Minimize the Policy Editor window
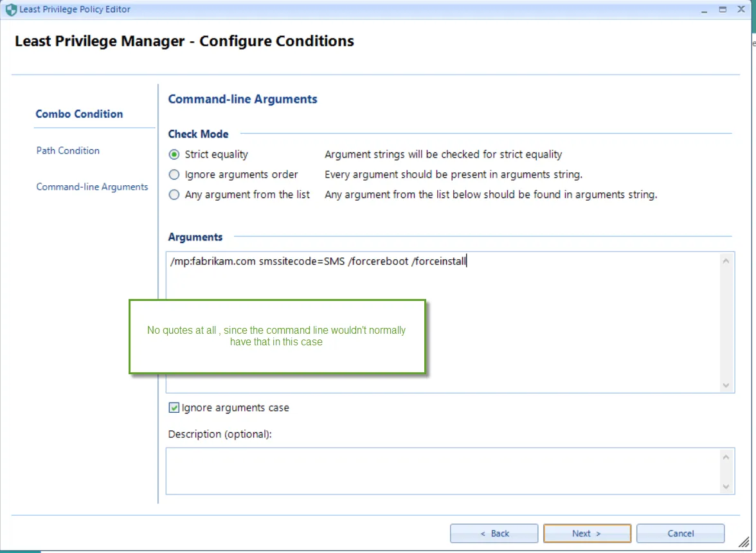 (x=705, y=10)
